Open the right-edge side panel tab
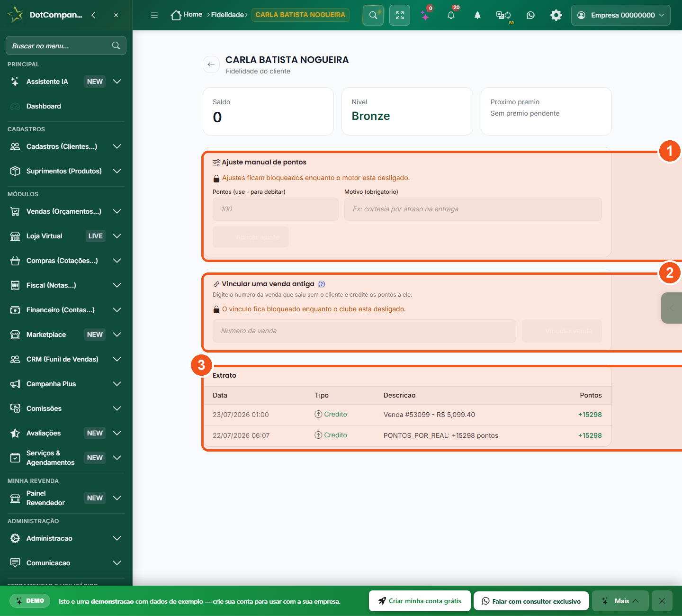The height and width of the screenshot is (616, 682). [672, 308]
